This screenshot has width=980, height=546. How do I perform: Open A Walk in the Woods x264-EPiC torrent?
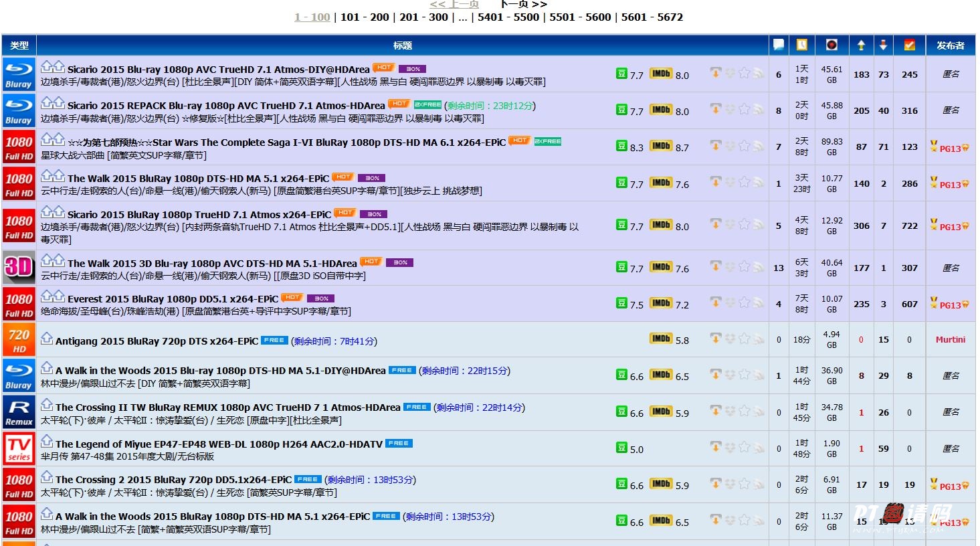pos(213,516)
